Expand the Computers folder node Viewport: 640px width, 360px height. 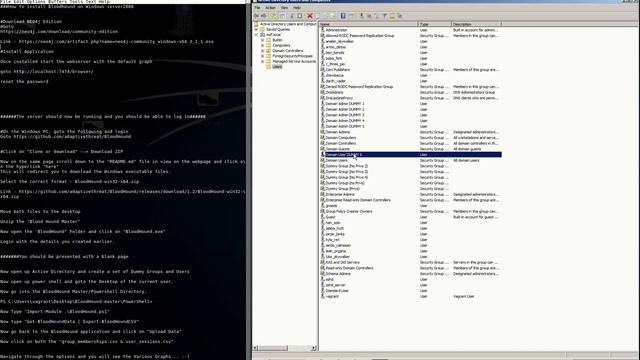262,45
